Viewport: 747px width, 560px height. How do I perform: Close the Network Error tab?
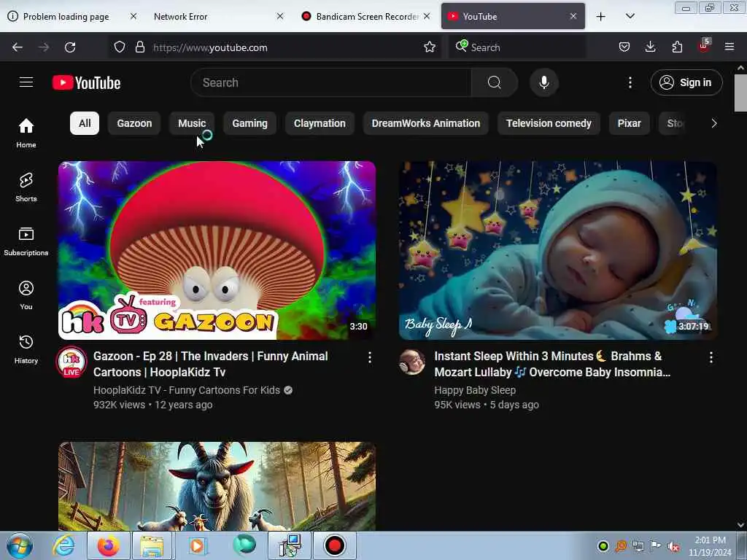[280, 16]
